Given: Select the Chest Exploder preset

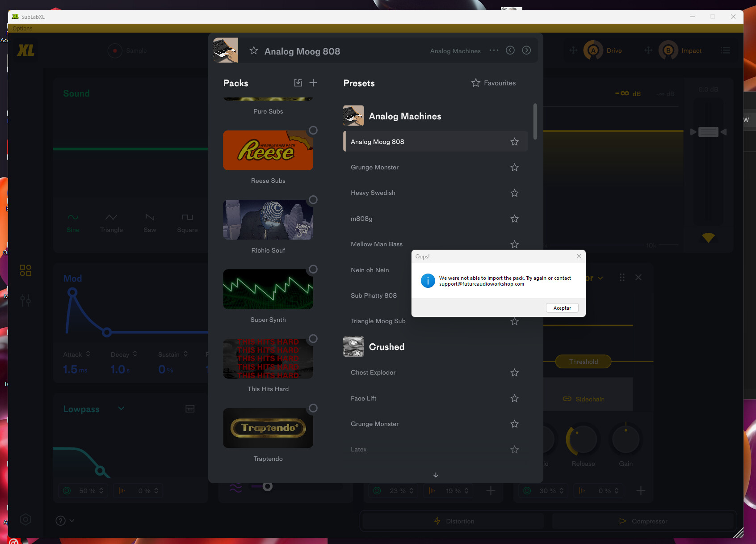Looking at the screenshot, I should (x=435, y=372).
